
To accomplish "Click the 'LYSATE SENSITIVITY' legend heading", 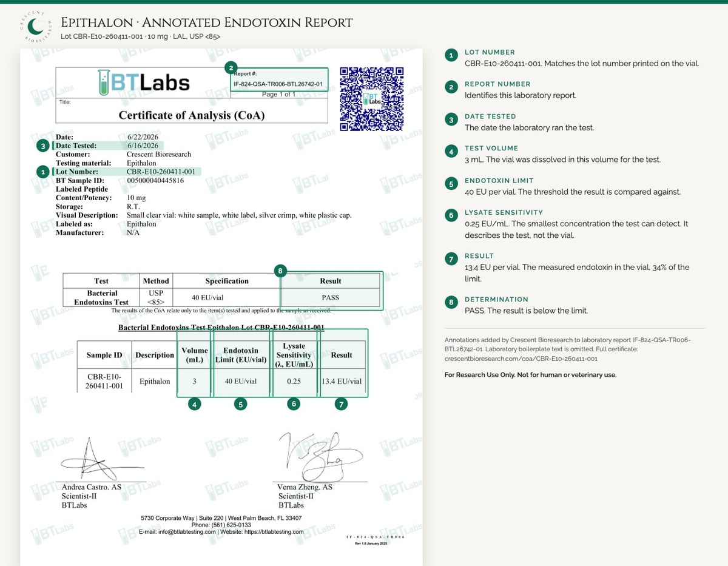I will pyautogui.click(x=504, y=212).
